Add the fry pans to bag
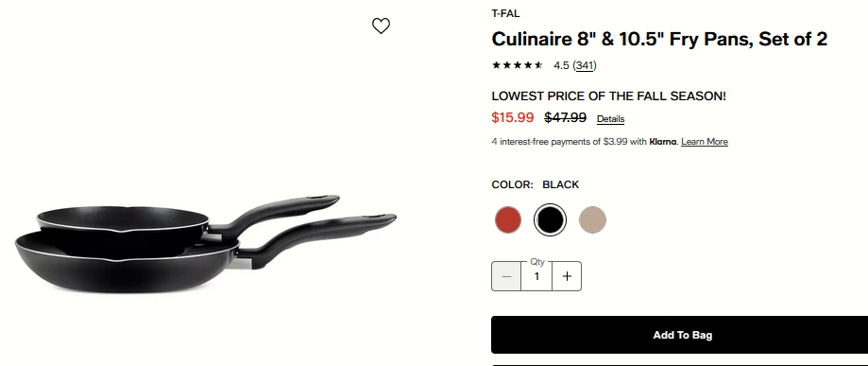The image size is (868, 366). point(680,335)
